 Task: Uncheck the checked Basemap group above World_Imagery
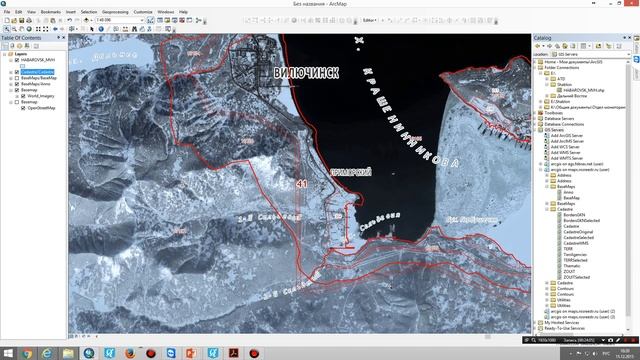(x=17, y=90)
